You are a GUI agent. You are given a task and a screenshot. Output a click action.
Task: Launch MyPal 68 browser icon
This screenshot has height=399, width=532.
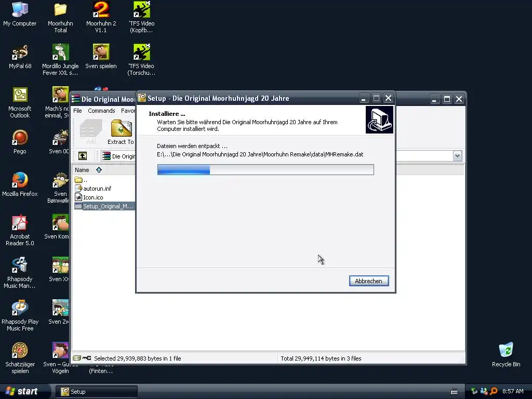click(x=20, y=57)
